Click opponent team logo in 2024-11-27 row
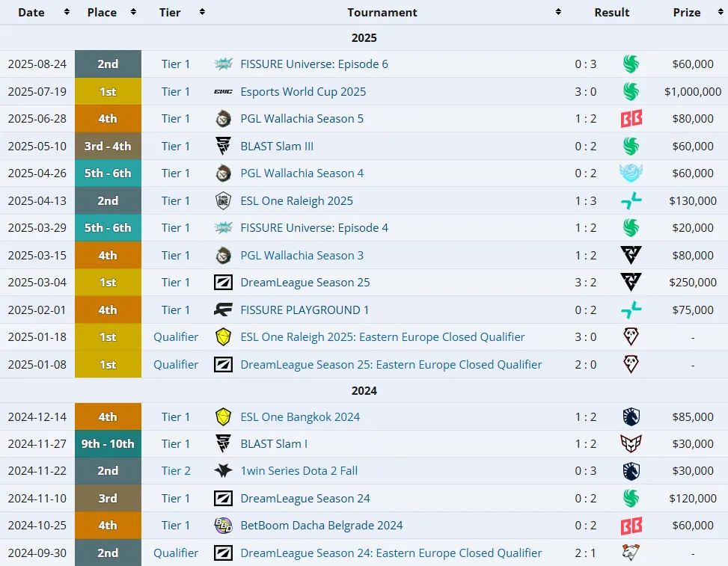728x566 pixels. (x=631, y=444)
